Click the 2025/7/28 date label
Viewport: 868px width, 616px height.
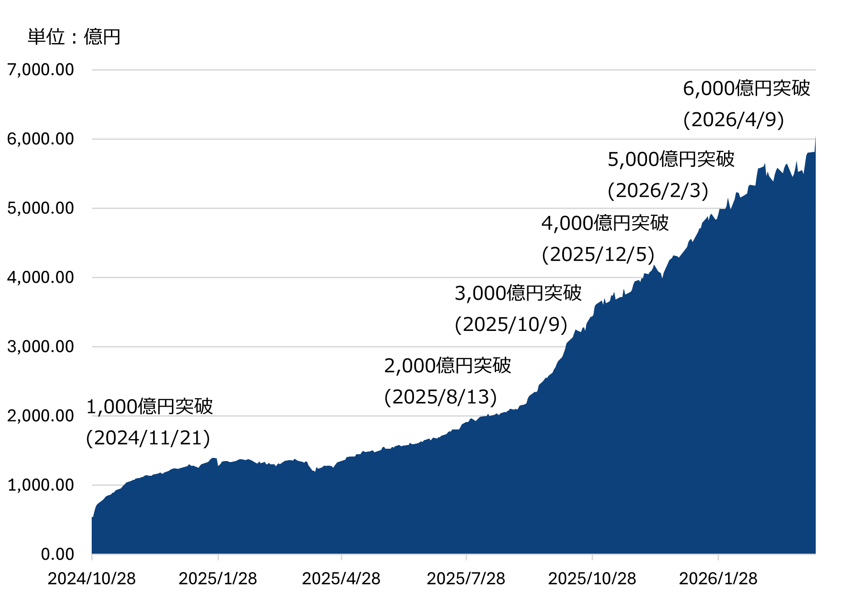click(x=466, y=578)
